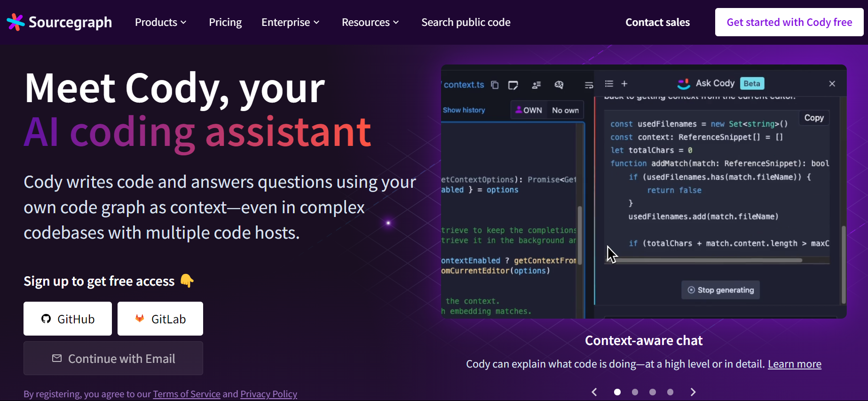Screen dimensions: 868x401
Task: Click the Sign up to get free access text
Action: (x=99, y=281)
